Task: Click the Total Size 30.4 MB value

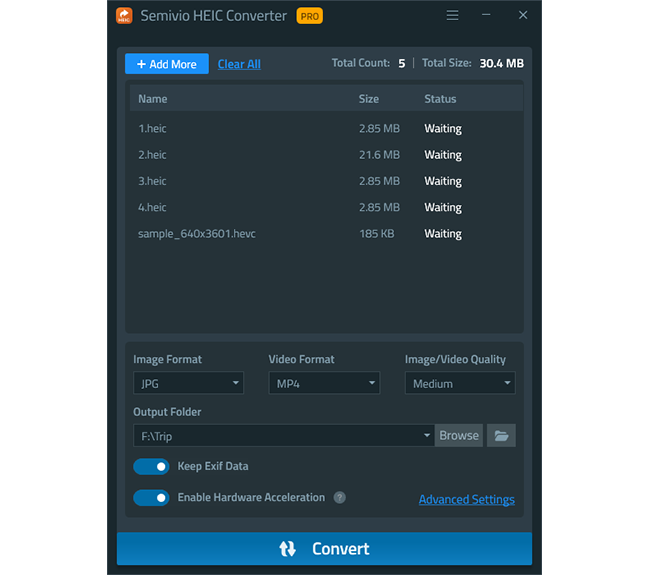Action: (x=502, y=63)
